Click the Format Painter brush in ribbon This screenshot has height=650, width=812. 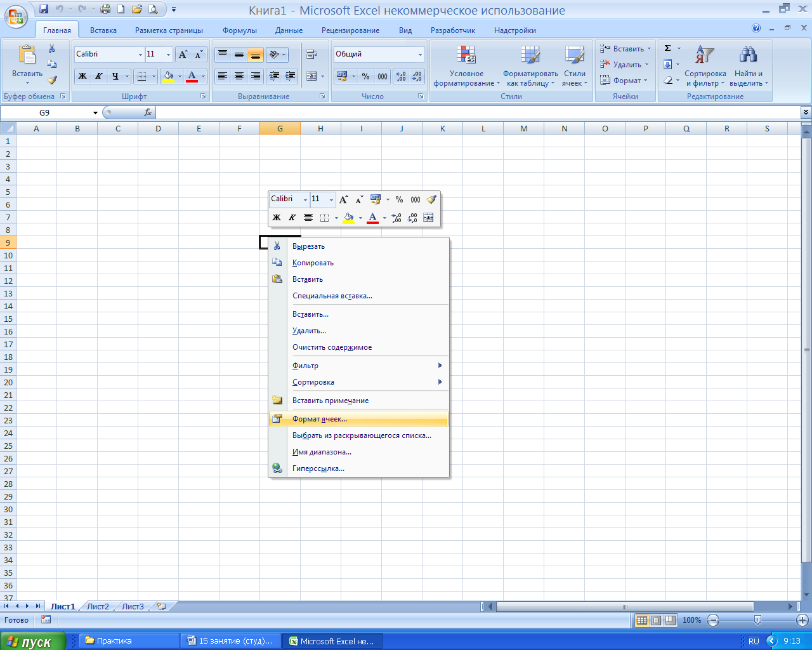click(52, 80)
